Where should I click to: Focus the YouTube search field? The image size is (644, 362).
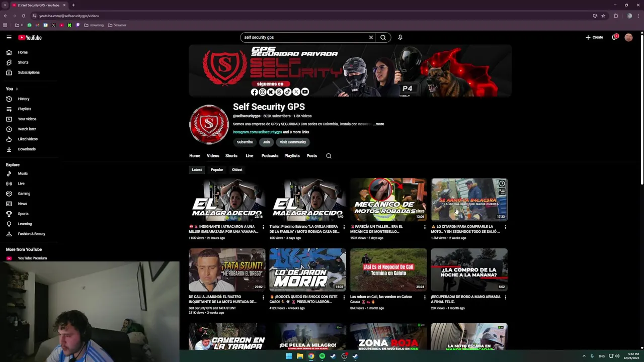[x=304, y=37]
